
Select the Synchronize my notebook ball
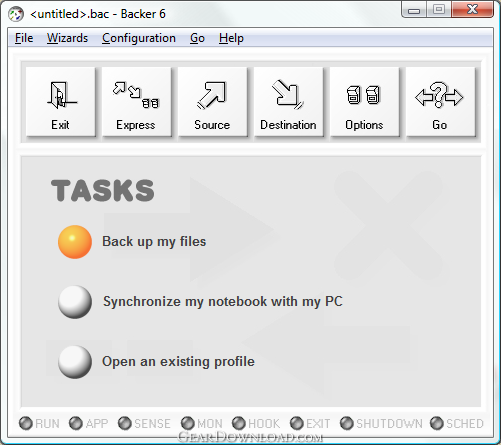[75, 302]
